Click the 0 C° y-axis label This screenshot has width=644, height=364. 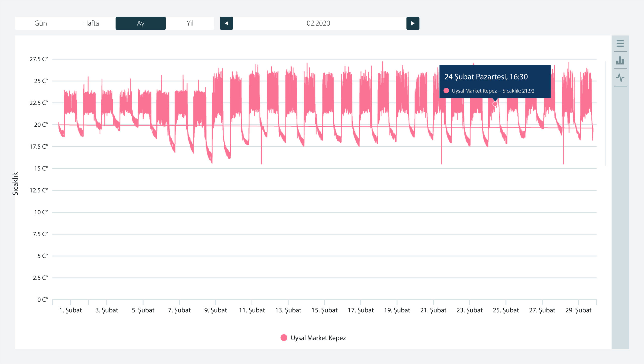pyautogui.click(x=43, y=300)
